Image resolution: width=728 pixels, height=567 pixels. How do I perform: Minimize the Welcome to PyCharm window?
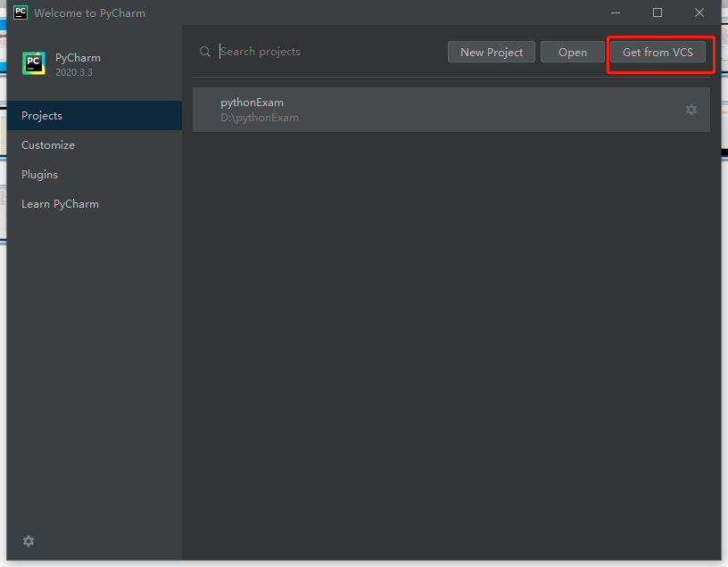click(x=616, y=12)
